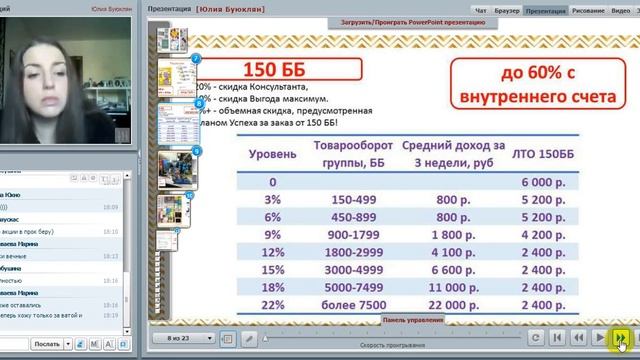Viewport: 640px width, 360px height.
Task: Click the M formatting icon in chat toolbar
Action: click(x=95, y=344)
